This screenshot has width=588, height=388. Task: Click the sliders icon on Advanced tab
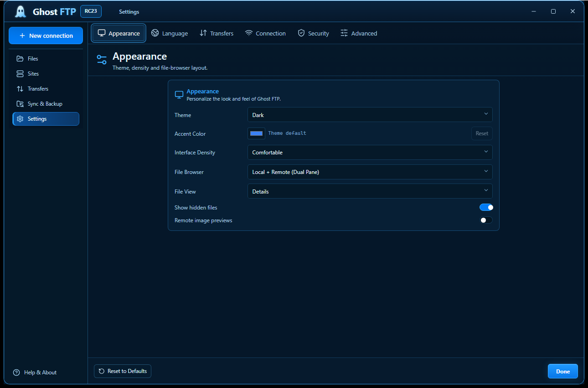tap(344, 33)
